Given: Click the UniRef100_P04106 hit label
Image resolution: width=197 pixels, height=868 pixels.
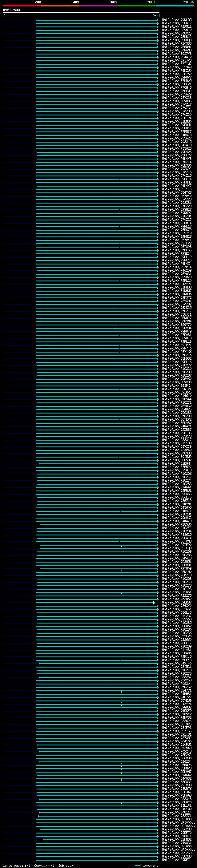Looking at the screenshot, I should pos(176,741).
